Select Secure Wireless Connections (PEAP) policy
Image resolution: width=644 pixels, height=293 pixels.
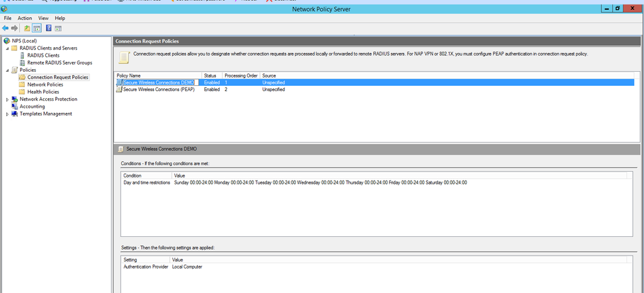pyautogui.click(x=159, y=90)
